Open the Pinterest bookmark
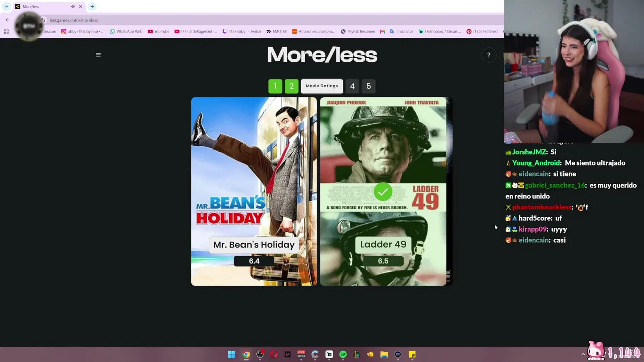Viewport: 644px width, 362px height. pos(482,31)
